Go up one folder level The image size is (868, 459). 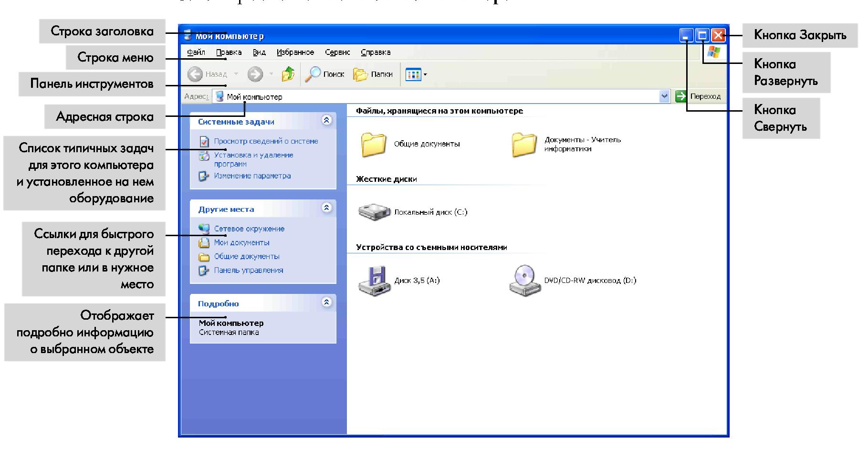tap(288, 74)
